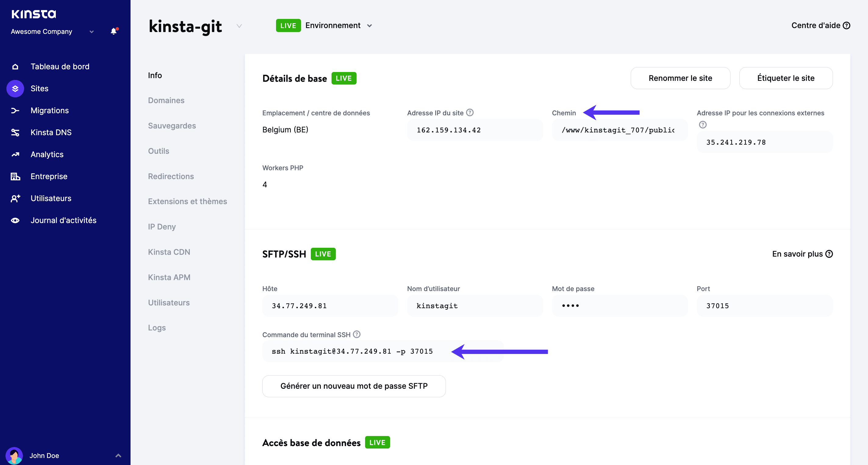Viewport: 868px width, 465px height.
Task: Open Journal d'activités
Action: [63, 220]
